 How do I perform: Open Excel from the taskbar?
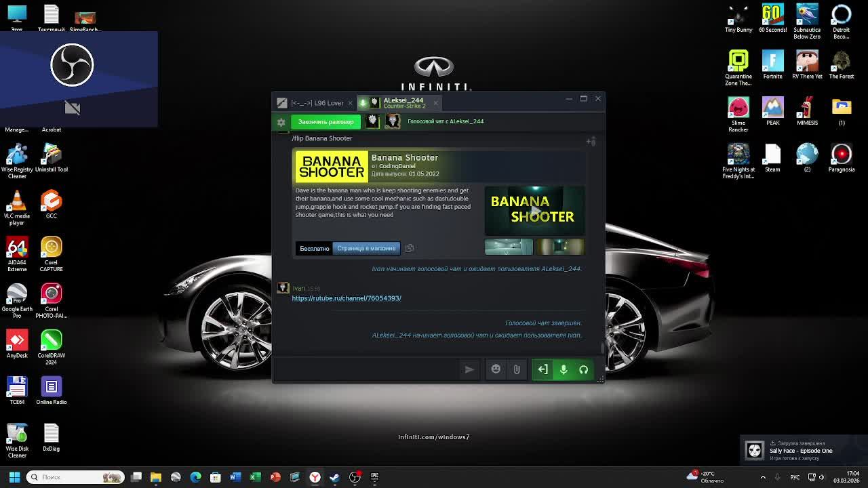tap(255, 477)
